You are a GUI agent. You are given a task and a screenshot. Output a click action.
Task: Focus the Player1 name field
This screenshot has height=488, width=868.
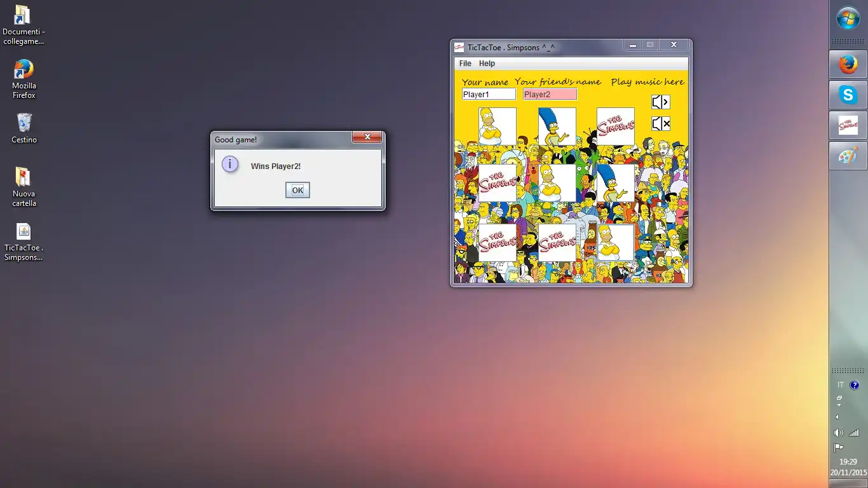tap(489, 94)
